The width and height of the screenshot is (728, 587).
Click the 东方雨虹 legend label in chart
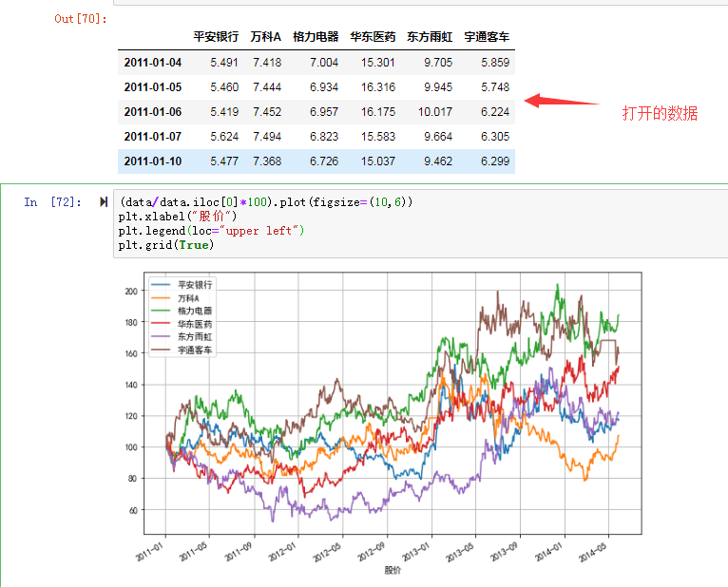195,337
